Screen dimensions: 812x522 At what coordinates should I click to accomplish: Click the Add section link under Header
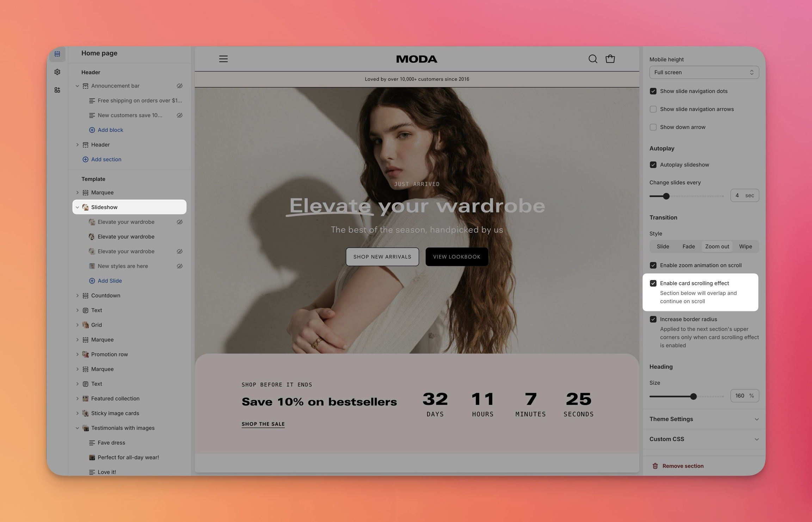coord(106,159)
